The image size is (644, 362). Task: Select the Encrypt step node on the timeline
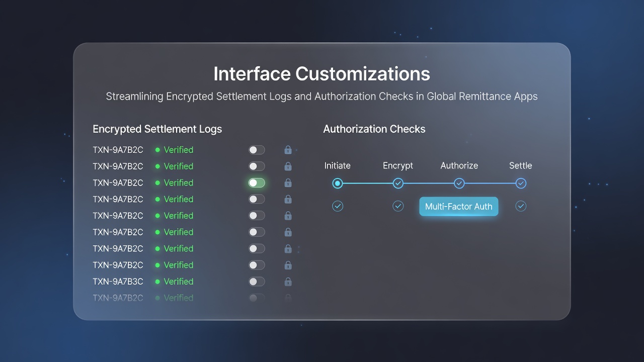(x=398, y=183)
